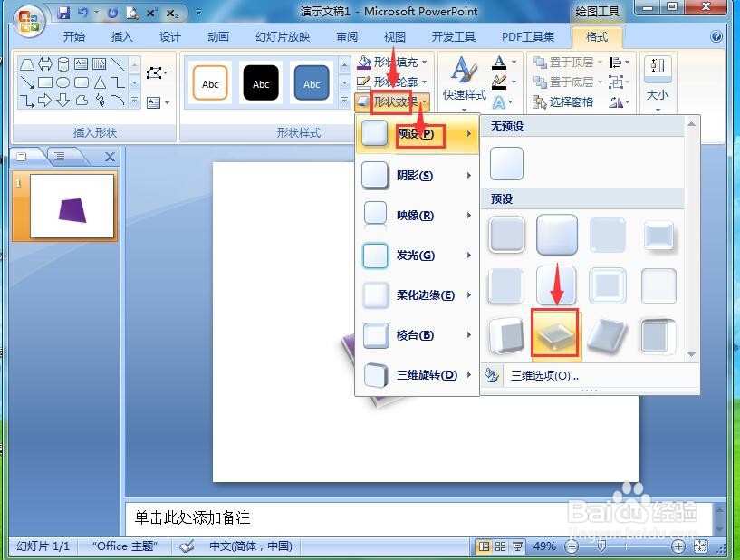Choose the triangle shape in gallery
Screen dimensions: 740x560
[100, 82]
